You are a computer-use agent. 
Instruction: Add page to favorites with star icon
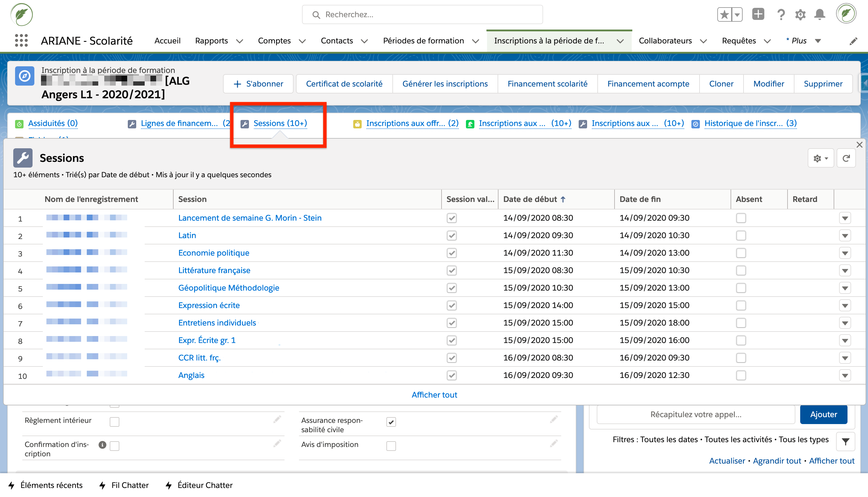coord(724,14)
